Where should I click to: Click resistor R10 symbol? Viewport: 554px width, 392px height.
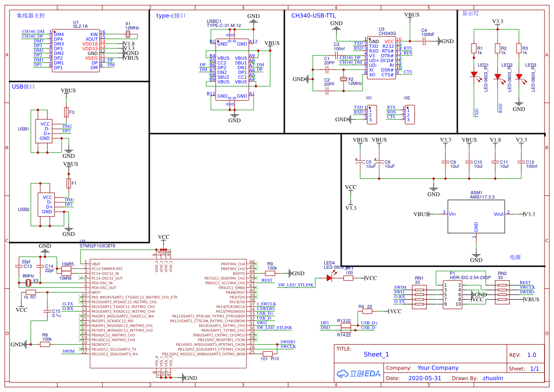coord(267,354)
